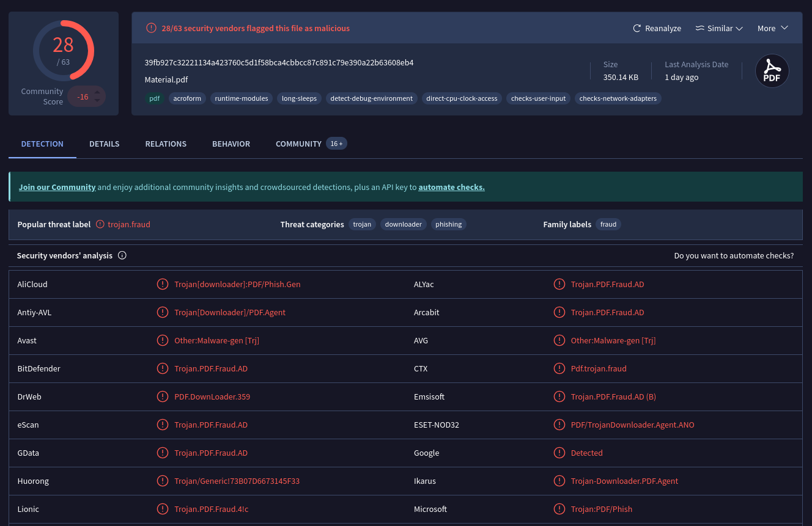Image resolution: width=812 pixels, height=526 pixels.
Task: Click alert icon in Arcabit row
Action: [559, 312]
